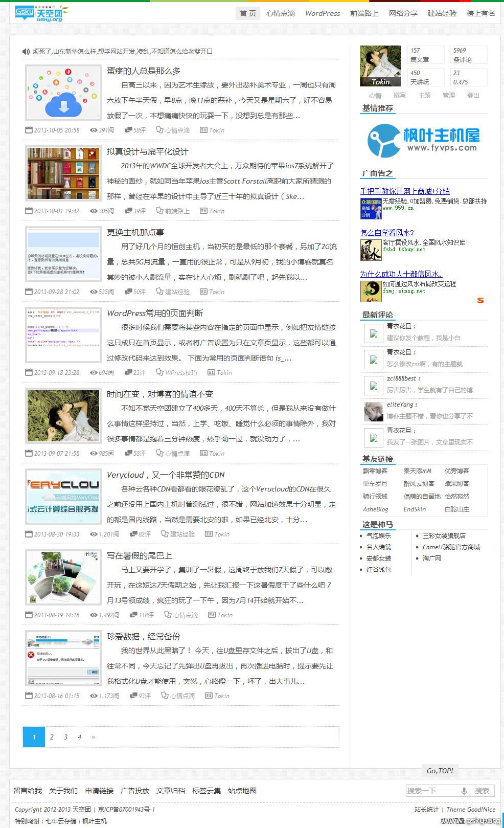Click the 枫叶主机屋 banner logo

tap(423, 140)
